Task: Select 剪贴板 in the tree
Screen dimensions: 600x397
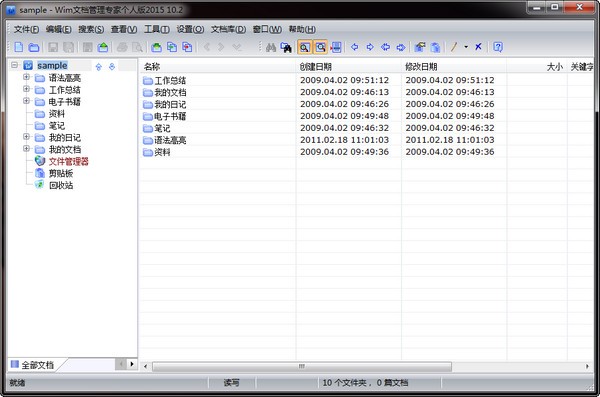Action: coord(61,173)
